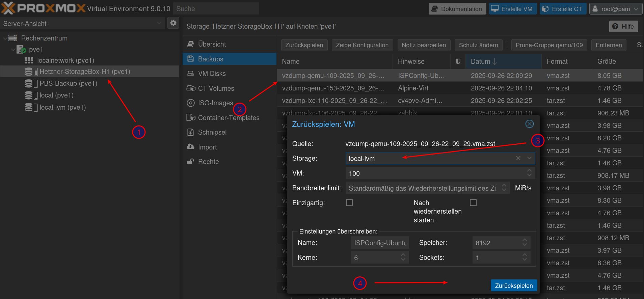Click the shield column header icon

pyautogui.click(x=458, y=61)
